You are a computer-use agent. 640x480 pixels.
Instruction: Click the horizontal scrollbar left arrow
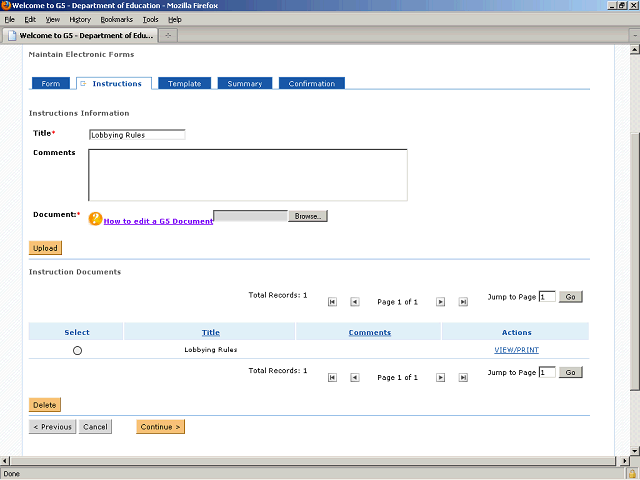click(4, 461)
